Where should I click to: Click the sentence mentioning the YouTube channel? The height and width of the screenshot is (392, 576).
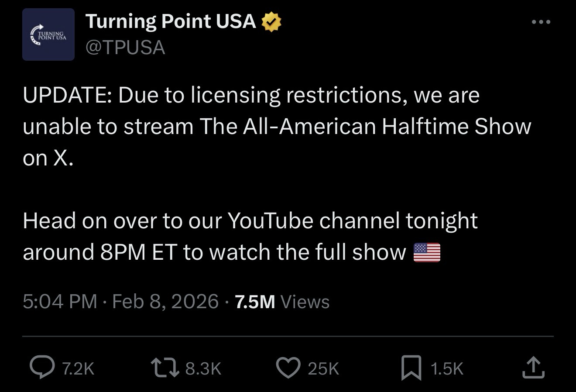(x=250, y=221)
